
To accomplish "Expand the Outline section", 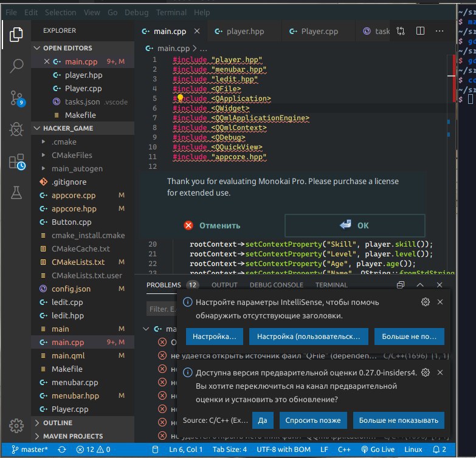I will pos(83,423).
